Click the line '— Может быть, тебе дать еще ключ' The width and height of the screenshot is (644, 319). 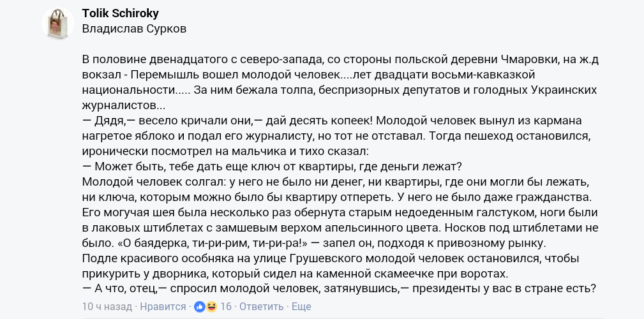pyautogui.click(x=273, y=167)
